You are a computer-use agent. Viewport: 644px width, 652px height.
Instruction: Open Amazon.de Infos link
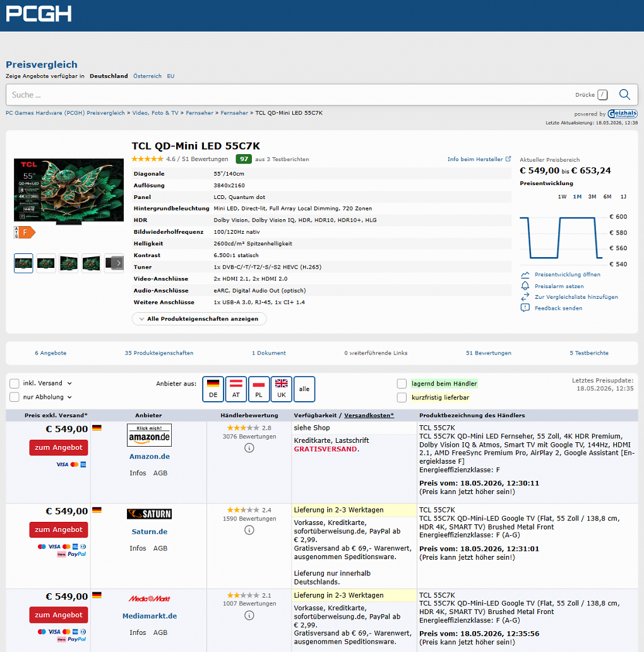pos(138,473)
